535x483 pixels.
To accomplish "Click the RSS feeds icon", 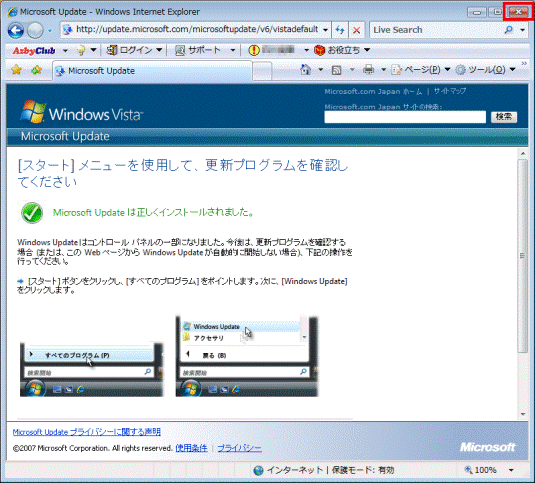I will tap(336, 70).
